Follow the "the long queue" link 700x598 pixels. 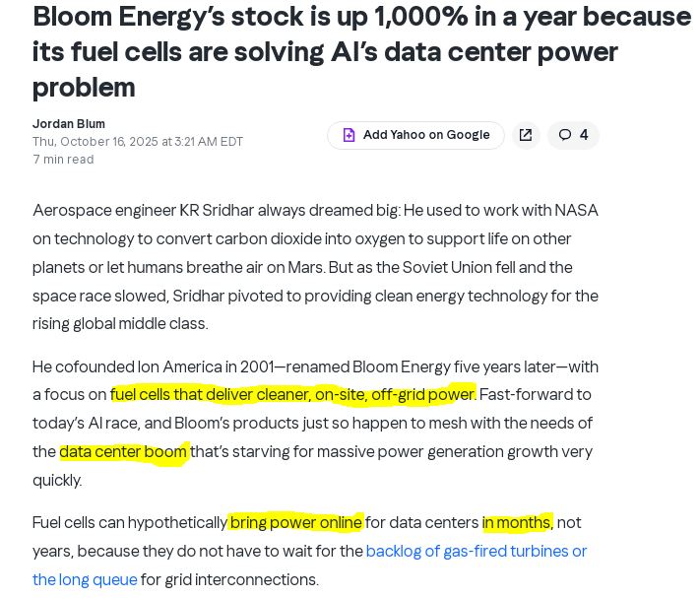pos(85,579)
